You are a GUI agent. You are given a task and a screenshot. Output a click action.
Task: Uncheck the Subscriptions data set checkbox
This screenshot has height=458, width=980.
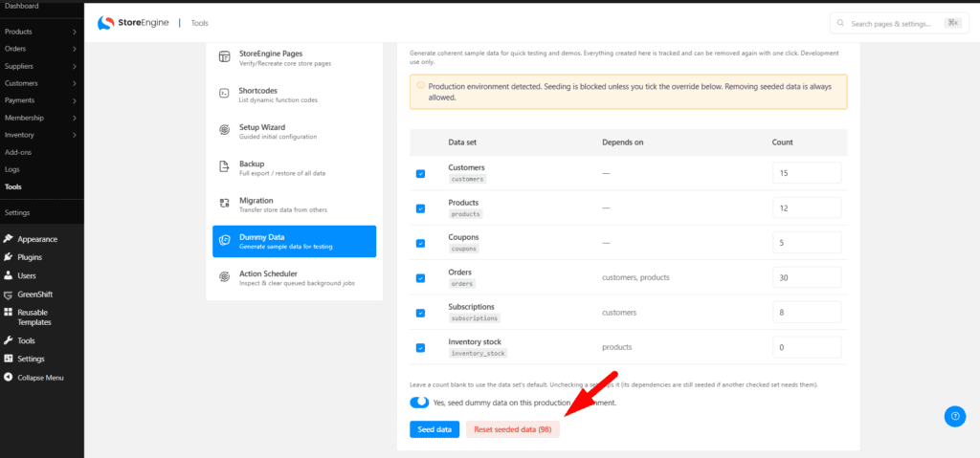point(421,313)
